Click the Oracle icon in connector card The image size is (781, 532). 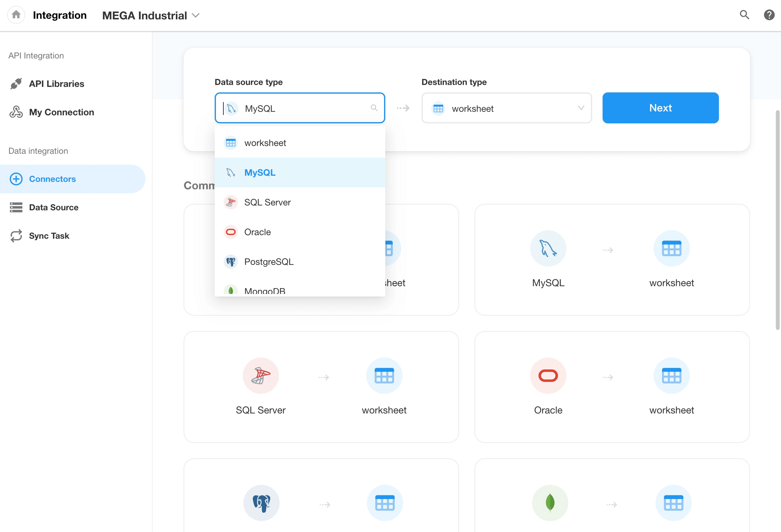(x=548, y=375)
